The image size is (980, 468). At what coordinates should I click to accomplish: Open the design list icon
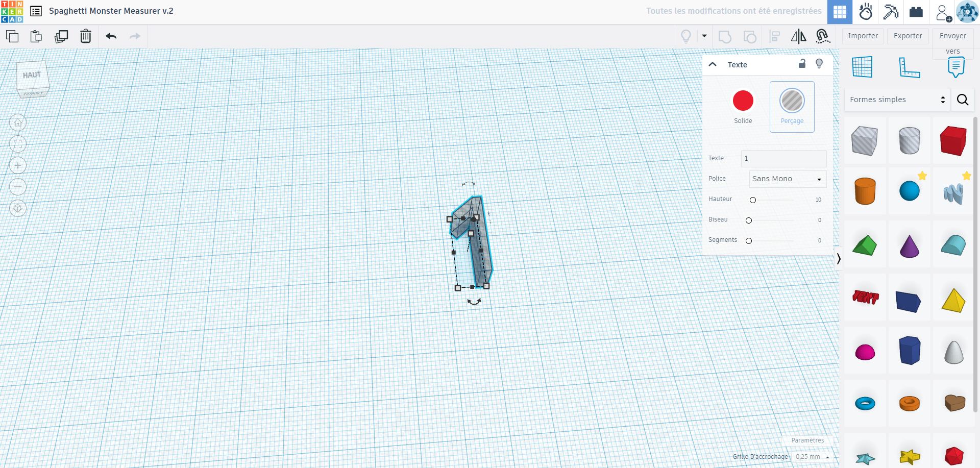(x=36, y=11)
